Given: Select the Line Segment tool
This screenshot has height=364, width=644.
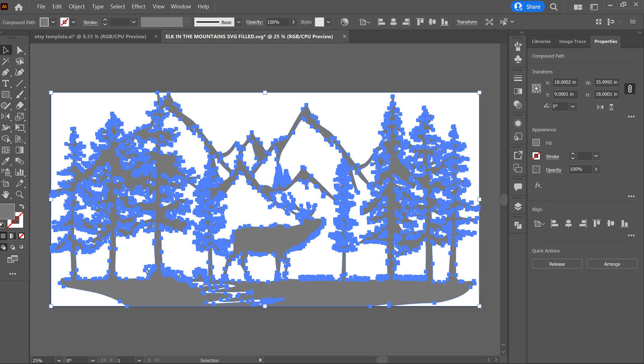Looking at the screenshot, I should [20, 84].
